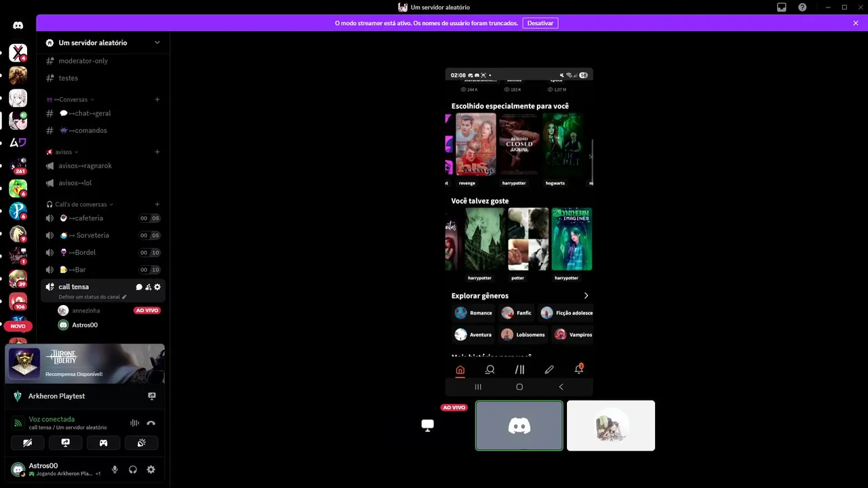Share your screen button

(66, 443)
